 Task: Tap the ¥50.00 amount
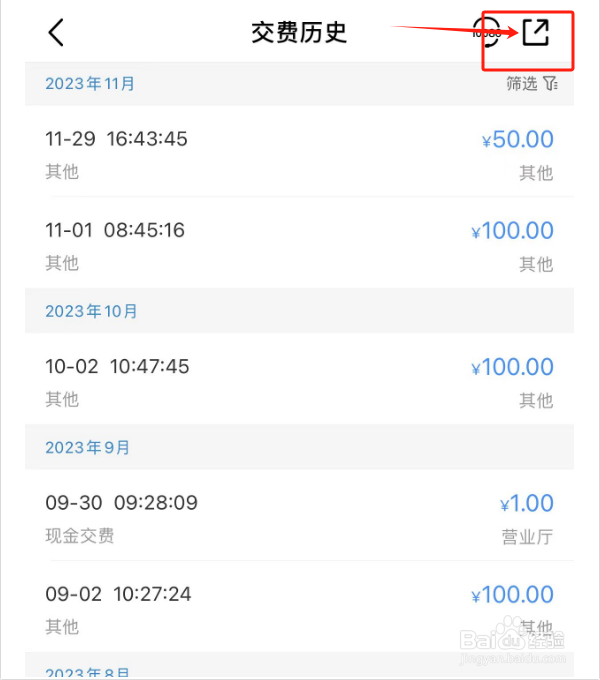click(x=518, y=140)
